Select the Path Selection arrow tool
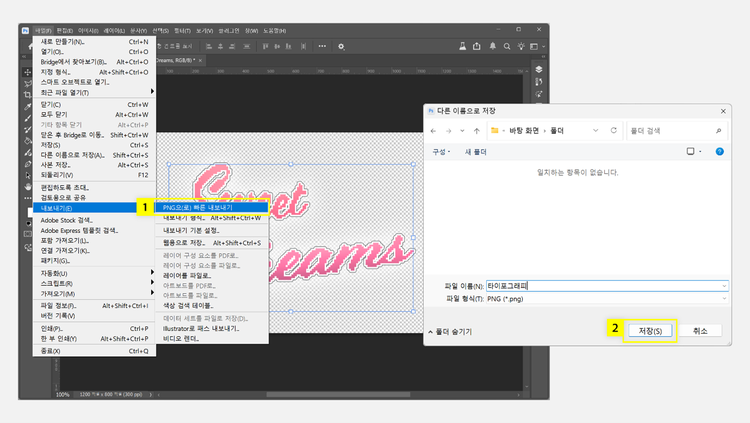The width and height of the screenshot is (750, 423). point(28,175)
